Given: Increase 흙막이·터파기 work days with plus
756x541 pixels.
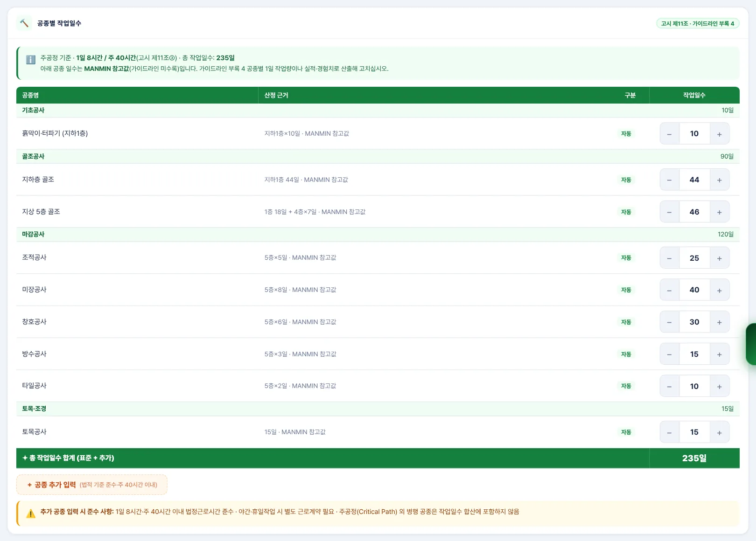Looking at the screenshot, I should [x=720, y=134].
